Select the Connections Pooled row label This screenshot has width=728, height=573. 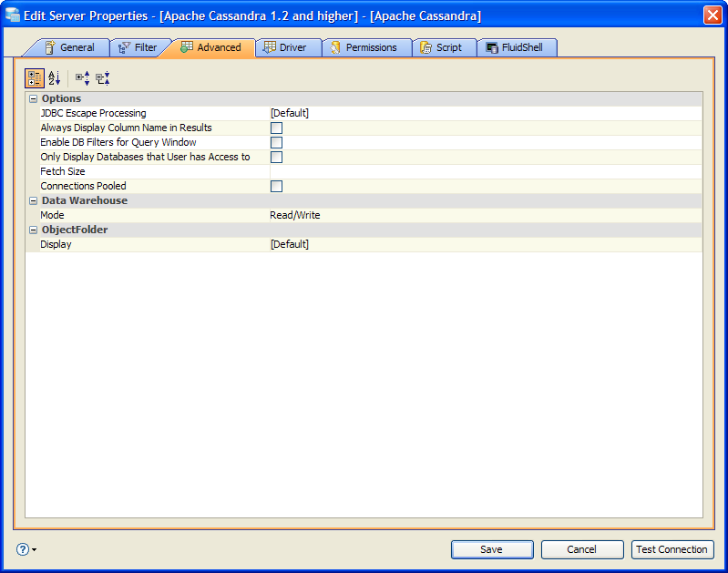[83, 186]
